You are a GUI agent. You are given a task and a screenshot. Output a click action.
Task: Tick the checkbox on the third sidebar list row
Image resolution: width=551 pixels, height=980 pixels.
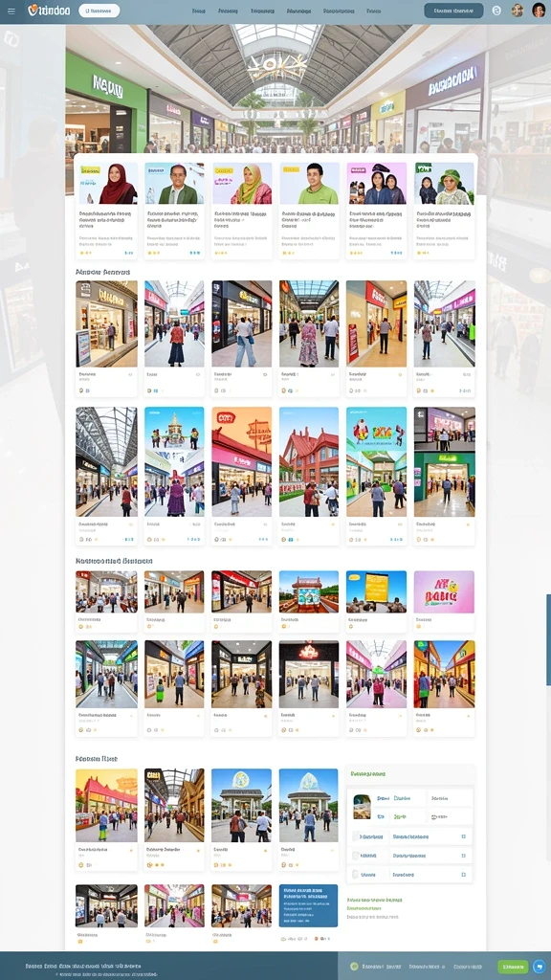tap(357, 875)
